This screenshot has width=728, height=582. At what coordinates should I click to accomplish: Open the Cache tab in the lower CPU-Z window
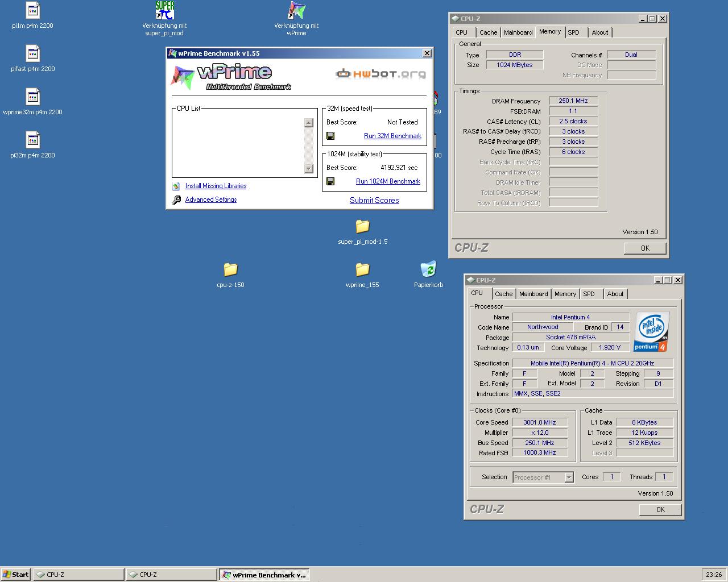[503, 294]
